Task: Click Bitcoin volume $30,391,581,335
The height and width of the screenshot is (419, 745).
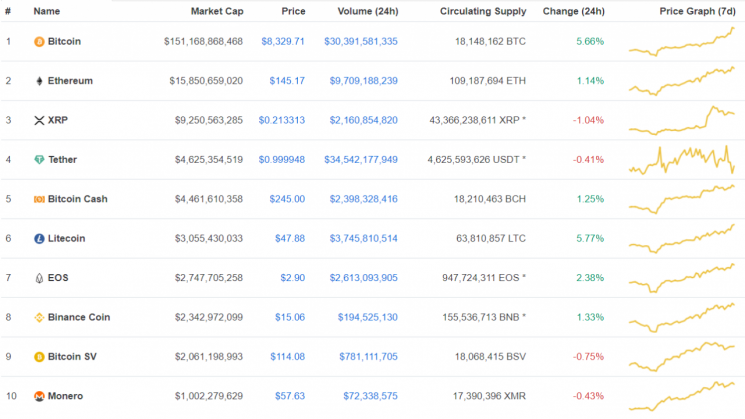Action: pyautogui.click(x=361, y=42)
